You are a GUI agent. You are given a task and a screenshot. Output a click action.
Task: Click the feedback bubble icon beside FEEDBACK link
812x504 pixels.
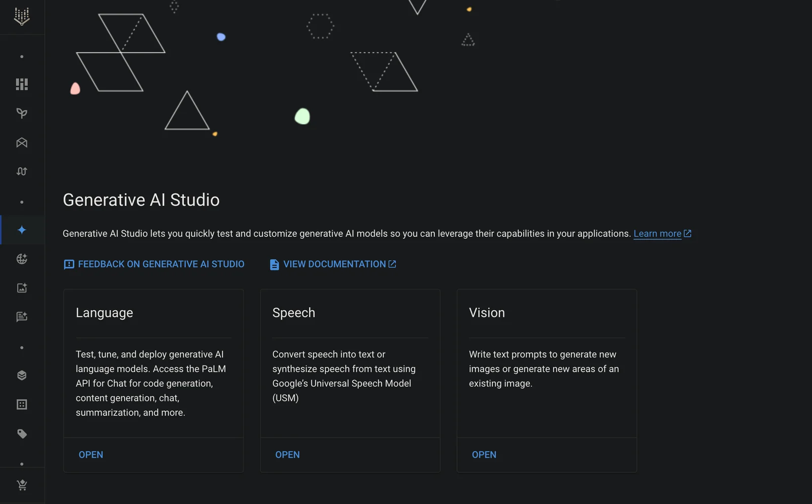point(69,264)
